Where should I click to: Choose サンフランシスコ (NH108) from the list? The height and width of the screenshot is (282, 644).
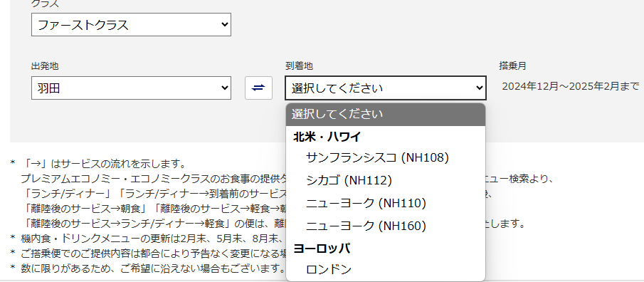[x=386, y=157]
